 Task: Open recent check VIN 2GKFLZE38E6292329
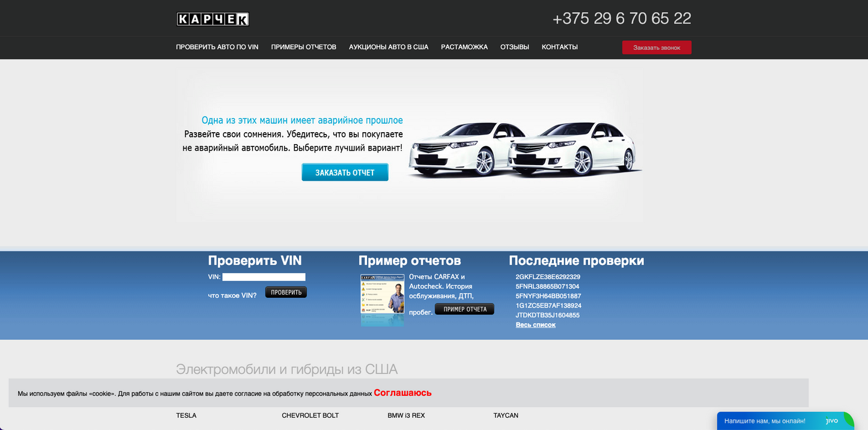click(547, 277)
